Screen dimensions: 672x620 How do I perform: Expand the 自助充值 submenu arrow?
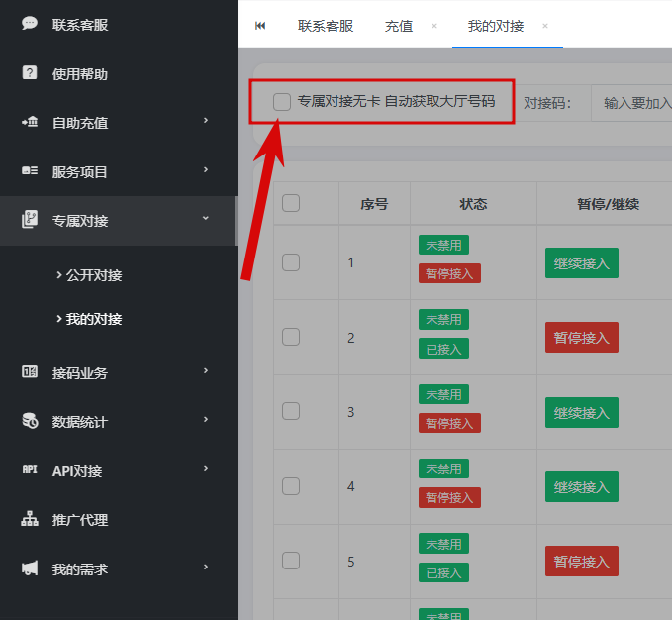click(x=206, y=121)
